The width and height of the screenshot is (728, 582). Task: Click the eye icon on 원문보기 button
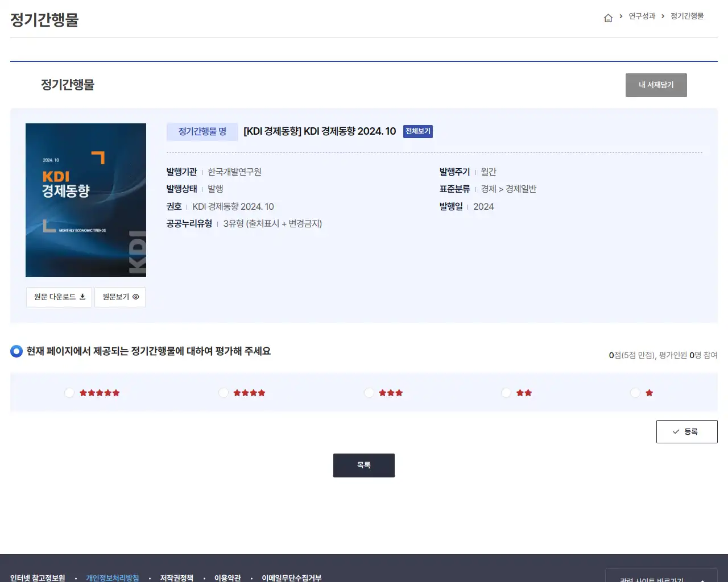point(135,297)
